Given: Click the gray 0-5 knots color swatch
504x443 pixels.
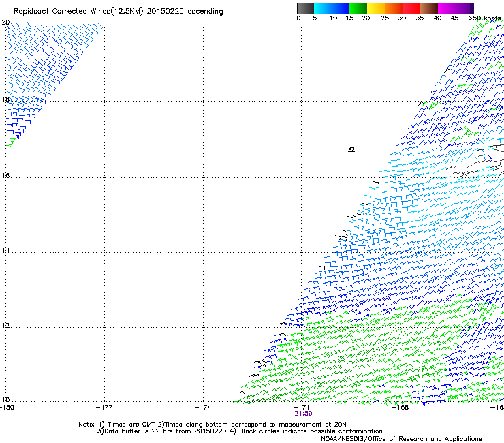Looking at the screenshot, I should 305,8.
